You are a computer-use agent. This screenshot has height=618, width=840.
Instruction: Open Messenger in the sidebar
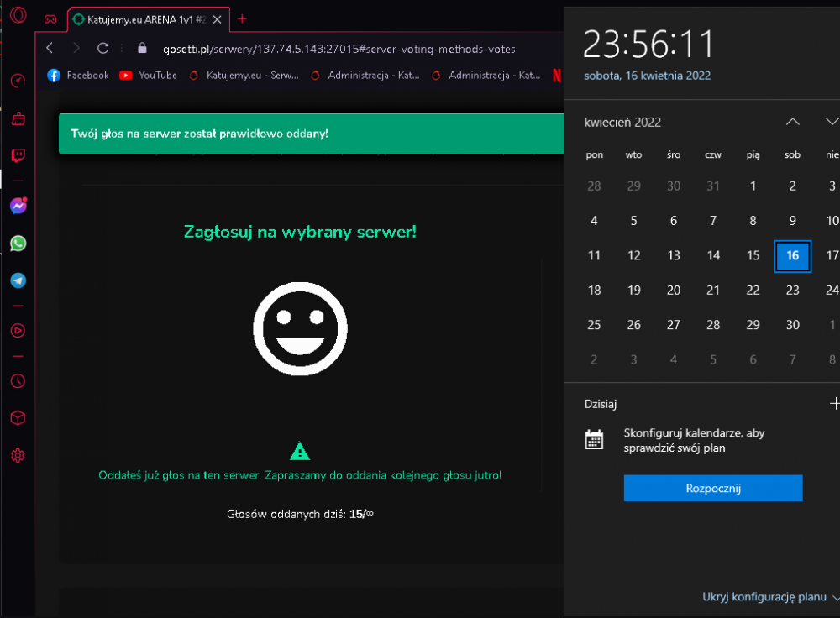pyautogui.click(x=18, y=207)
